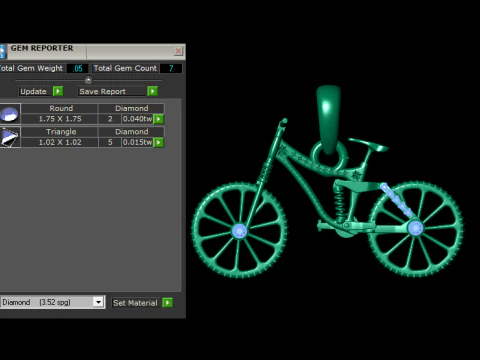This screenshot has width=480, height=360.
Task: Click the 1.02 X 1.02 size cell
Action: coord(60,142)
